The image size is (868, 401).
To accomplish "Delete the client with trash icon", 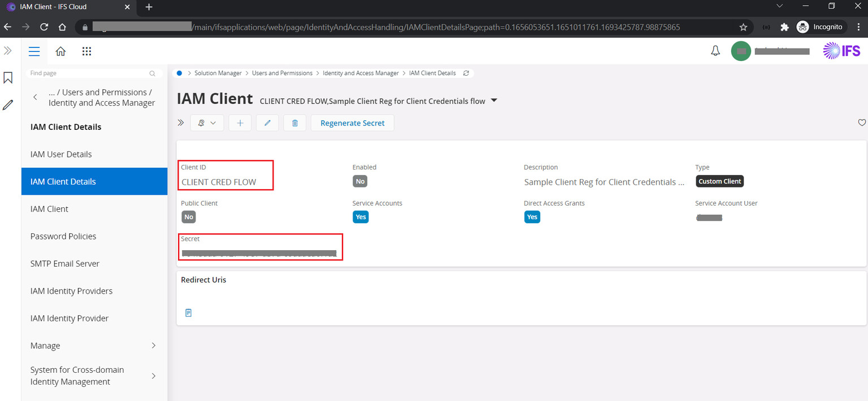I will 294,123.
